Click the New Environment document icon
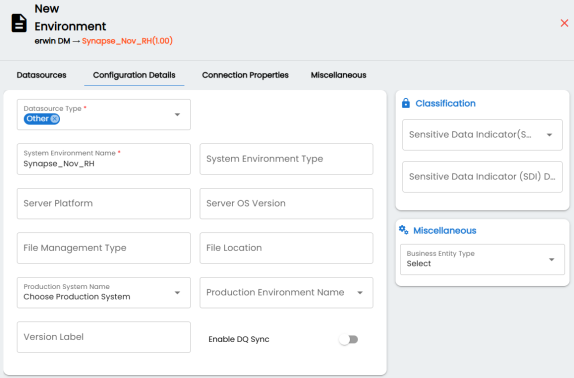The image size is (574, 378). [x=19, y=23]
